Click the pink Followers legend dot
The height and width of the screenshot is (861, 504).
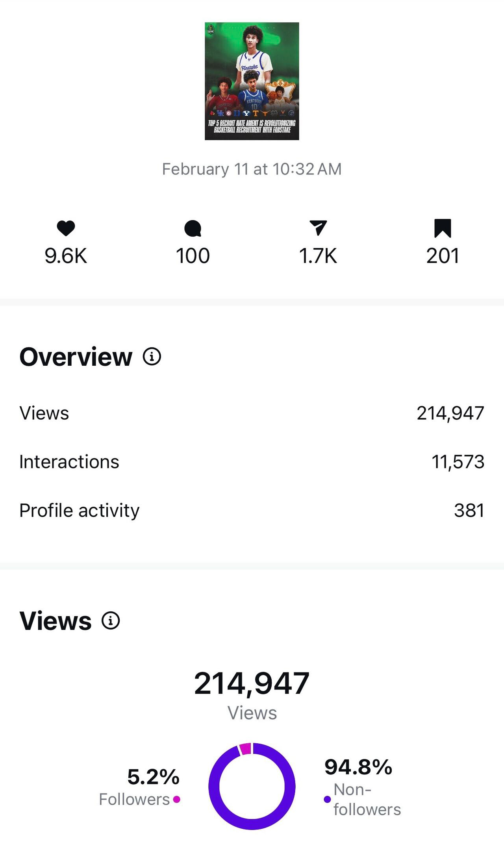coord(176,799)
